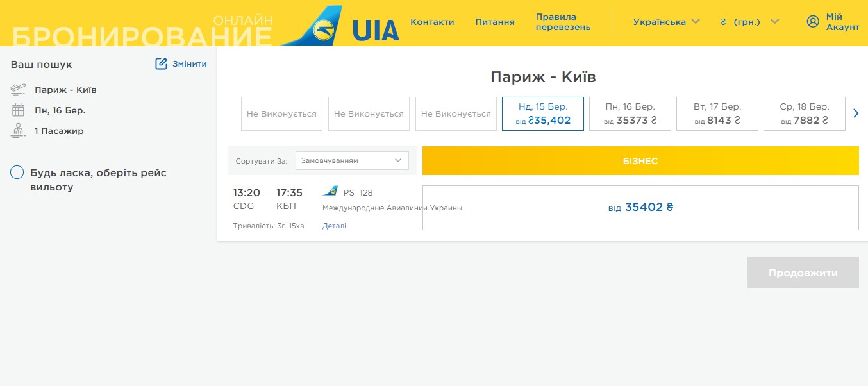The image size is (868, 386).
Task: Open the ₴ (грн.) currency dropdown
Action: 749,22
